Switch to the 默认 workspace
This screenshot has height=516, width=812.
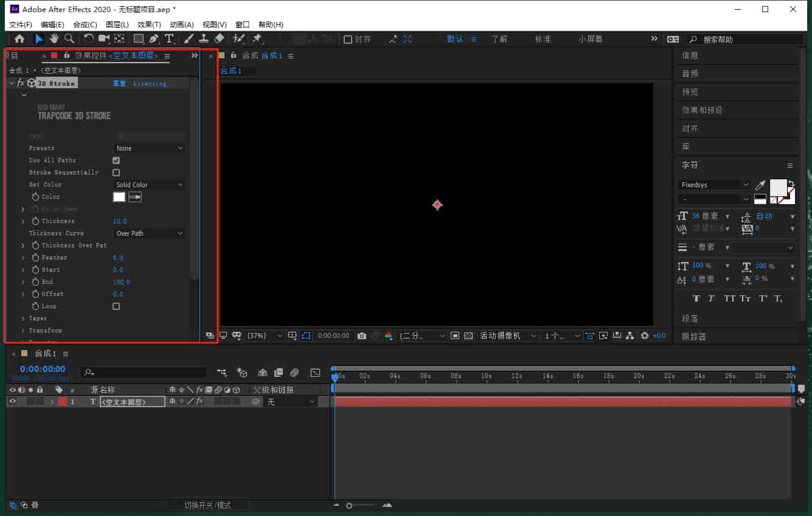[x=455, y=39]
